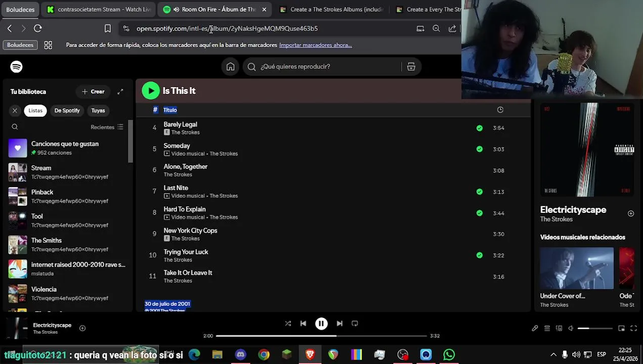Image resolution: width=643 pixels, height=364 pixels.
Task: Open Discord from the taskbar
Action: point(241,355)
